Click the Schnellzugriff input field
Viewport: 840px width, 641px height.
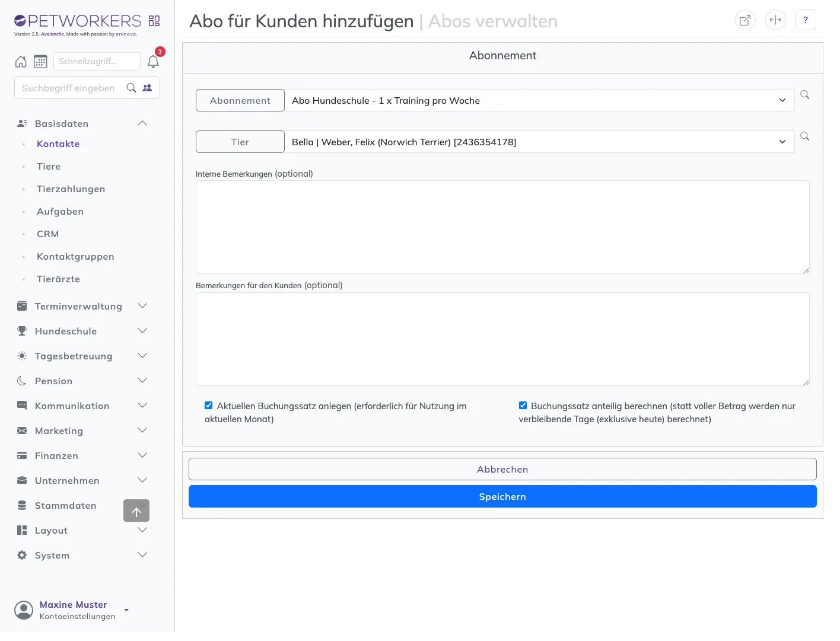tap(97, 62)
